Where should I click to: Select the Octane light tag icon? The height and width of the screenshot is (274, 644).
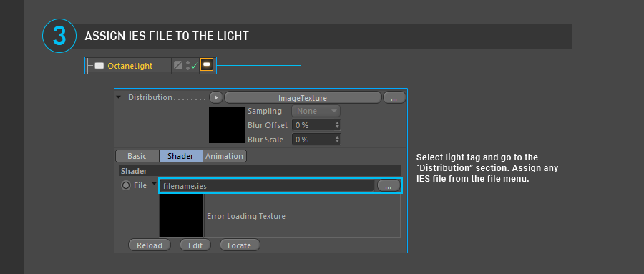[207, 65]
